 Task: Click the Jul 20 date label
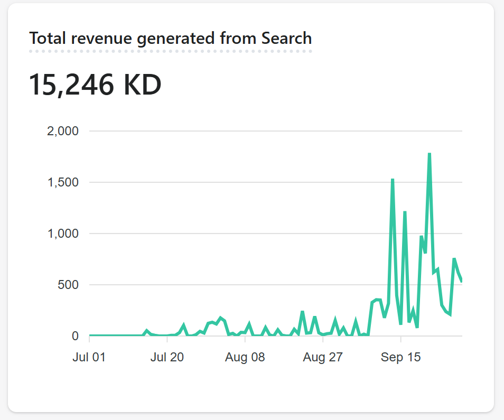(167, 357)
